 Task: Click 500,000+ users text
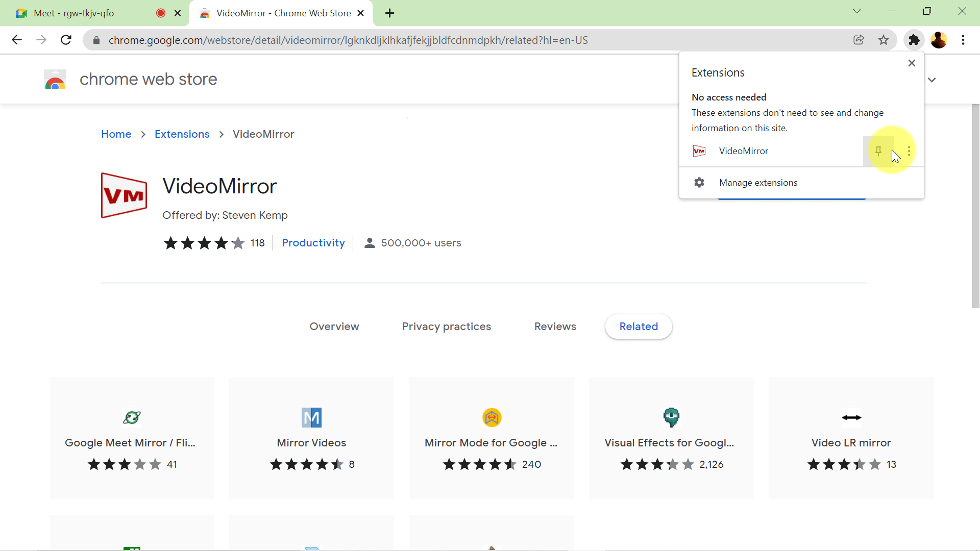point(421,243)
